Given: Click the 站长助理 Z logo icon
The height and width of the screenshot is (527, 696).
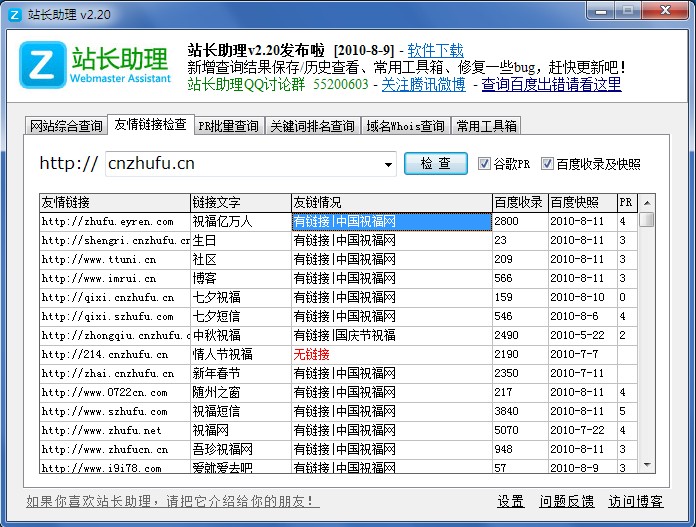Looking at the screenshot, I should 43,65.
